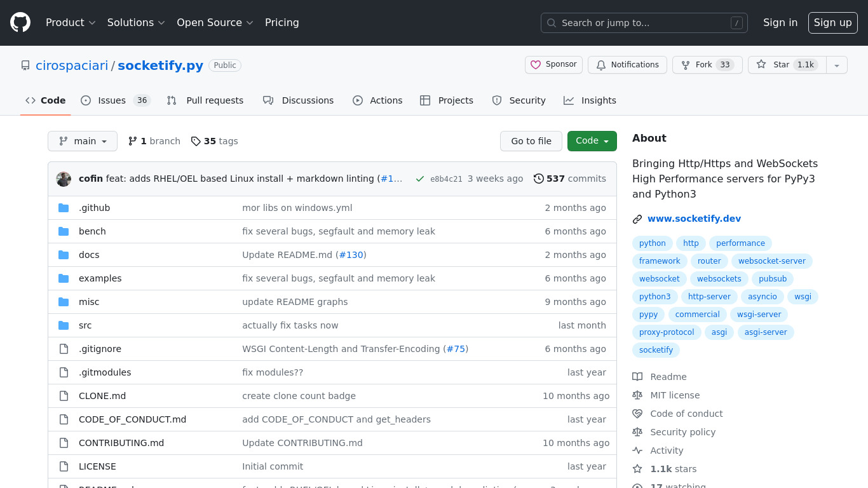Click the Sign up button

(833, 23)
